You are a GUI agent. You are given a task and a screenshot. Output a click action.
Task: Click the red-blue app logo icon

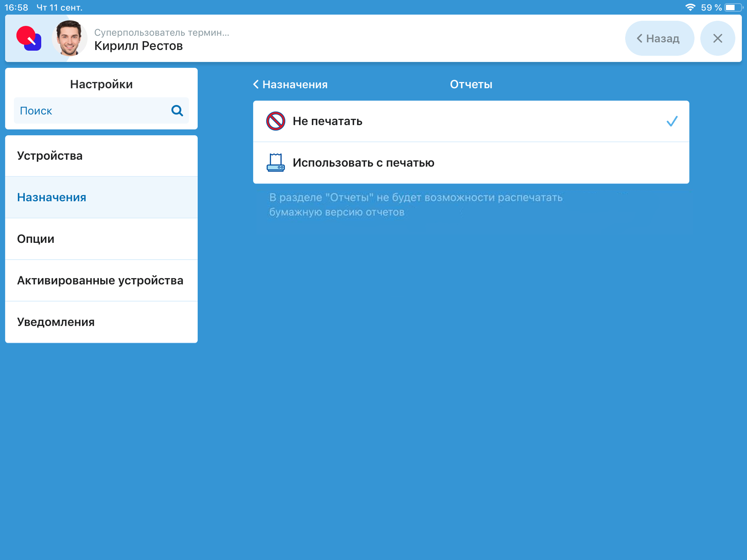point(29,38)
